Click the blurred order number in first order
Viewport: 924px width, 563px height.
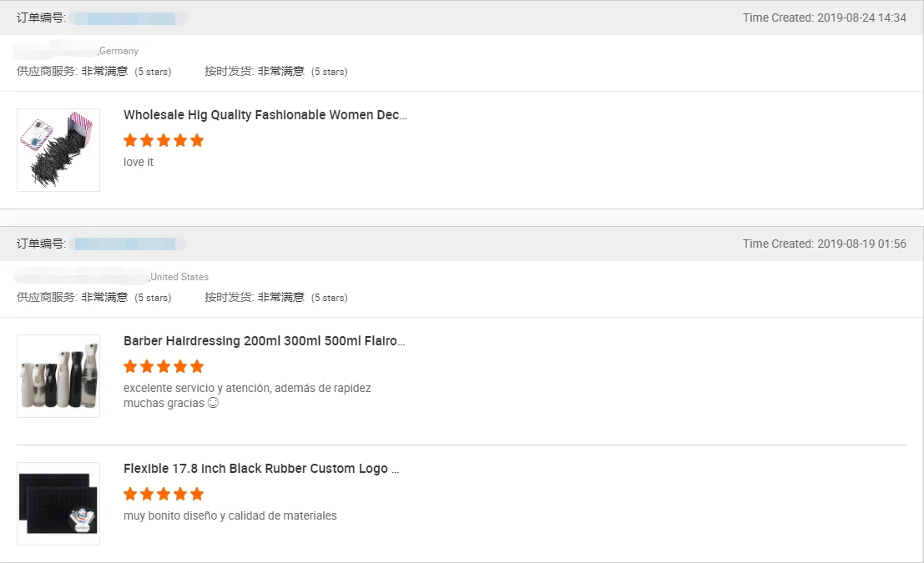[x=125, y=18]
